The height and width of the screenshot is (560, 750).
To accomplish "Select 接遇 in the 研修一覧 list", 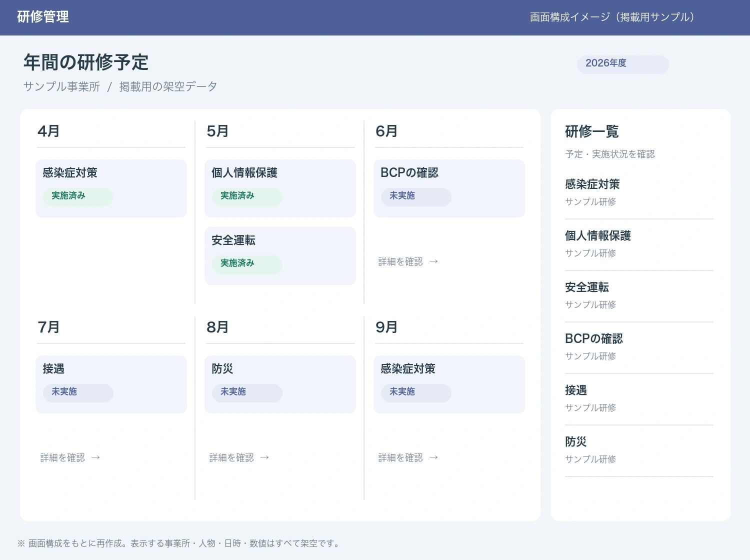I will [x=639, y=399].
